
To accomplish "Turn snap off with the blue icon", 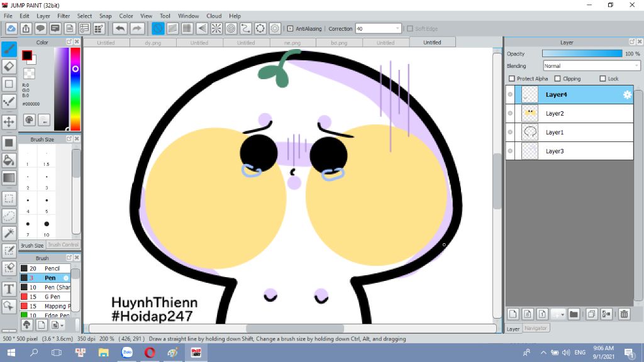I will (158, 29).
